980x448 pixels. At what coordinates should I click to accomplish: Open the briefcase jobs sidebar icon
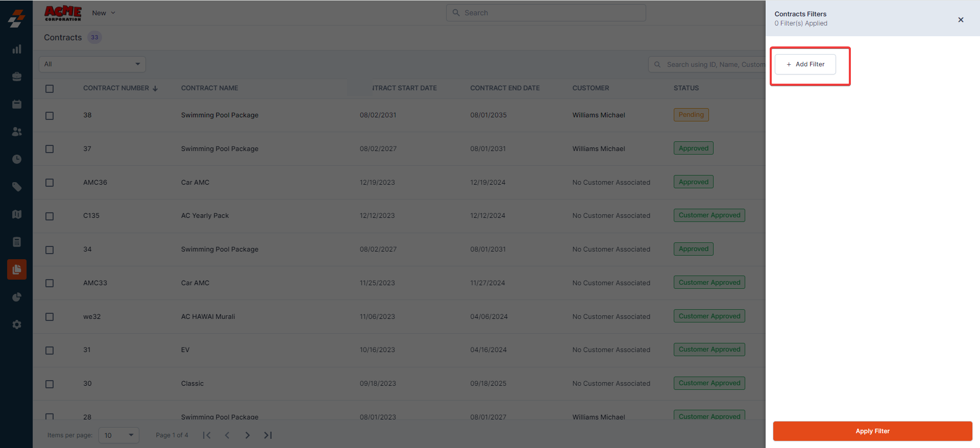(x=17, y=77)
